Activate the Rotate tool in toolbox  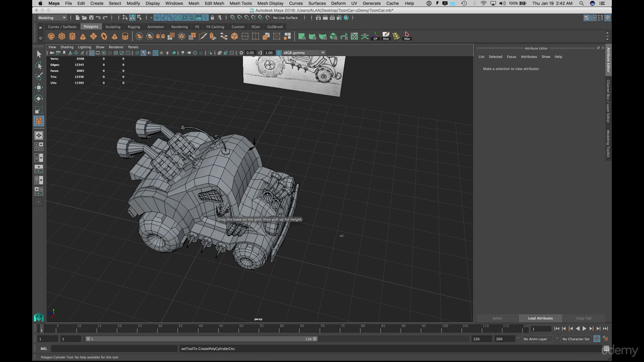(39, 99)
